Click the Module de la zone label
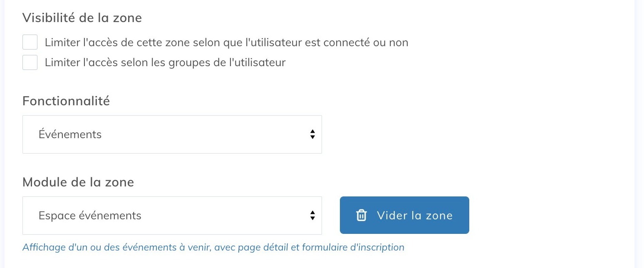This screenshot has width=644, height=268. (78, 182)
